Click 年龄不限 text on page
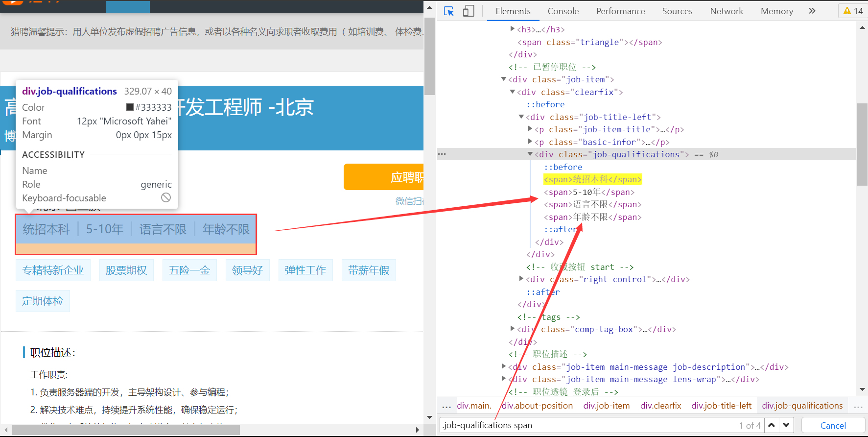 point(226,229)
